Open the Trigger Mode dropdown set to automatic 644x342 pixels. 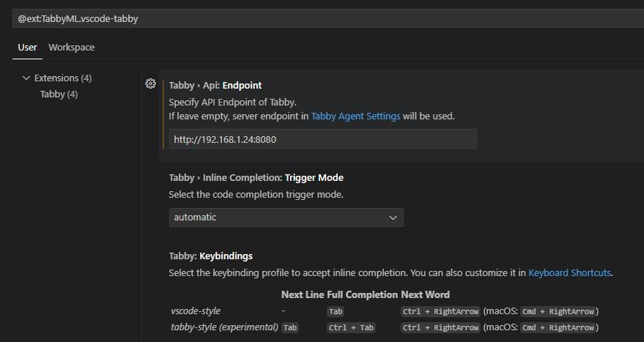(286, 218)
